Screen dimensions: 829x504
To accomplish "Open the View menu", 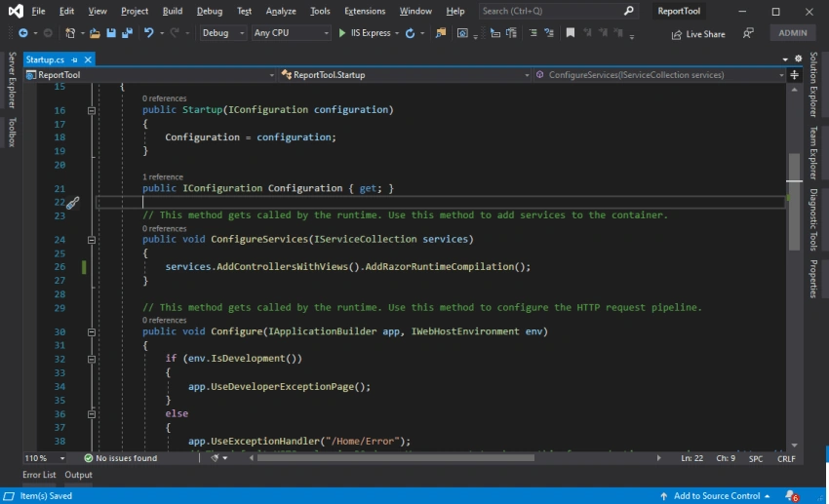I will coord(98,11).
